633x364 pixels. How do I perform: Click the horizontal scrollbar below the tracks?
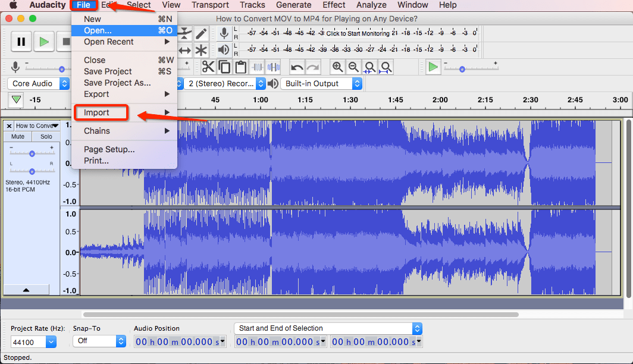point(301,315)
